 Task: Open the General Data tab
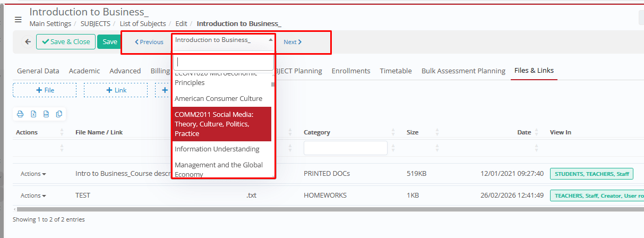(38, 71)
